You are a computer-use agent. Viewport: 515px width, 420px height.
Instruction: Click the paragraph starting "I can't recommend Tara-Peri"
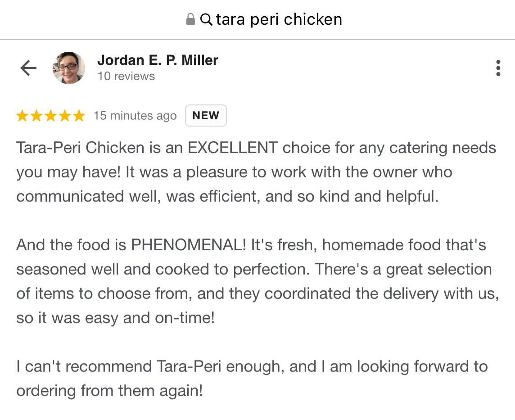pyautogui.click(x=252, y=378)
